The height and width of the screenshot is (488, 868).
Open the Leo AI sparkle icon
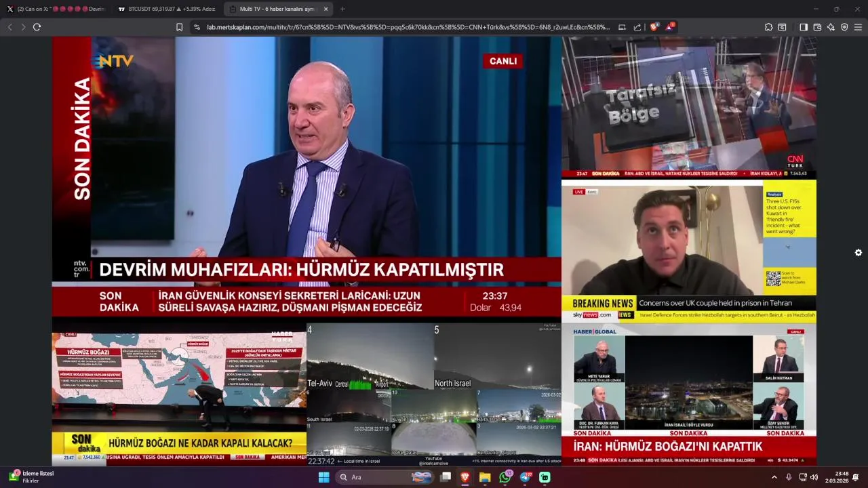(831, 27)
